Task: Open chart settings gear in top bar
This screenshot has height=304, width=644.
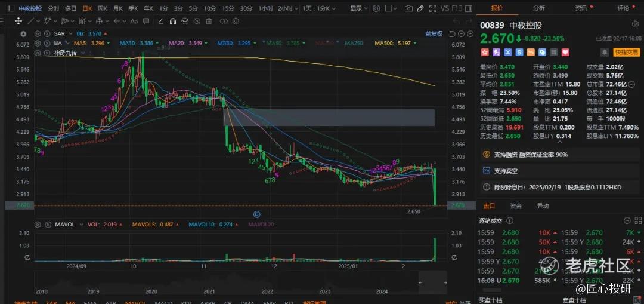Action: (377, 8)
